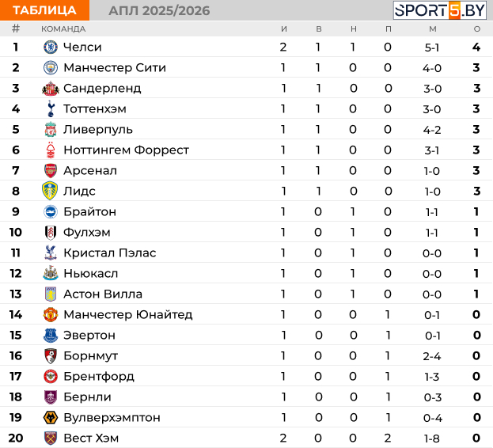Open the Кристал Пэлас team name
The width and height of the screenshot is (493, 448).
(110, 252)
